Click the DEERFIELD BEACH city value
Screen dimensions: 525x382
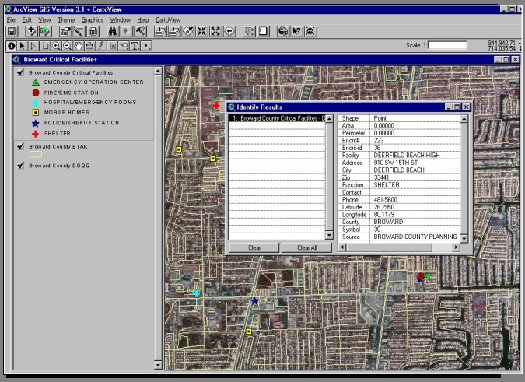click(399, 170)
